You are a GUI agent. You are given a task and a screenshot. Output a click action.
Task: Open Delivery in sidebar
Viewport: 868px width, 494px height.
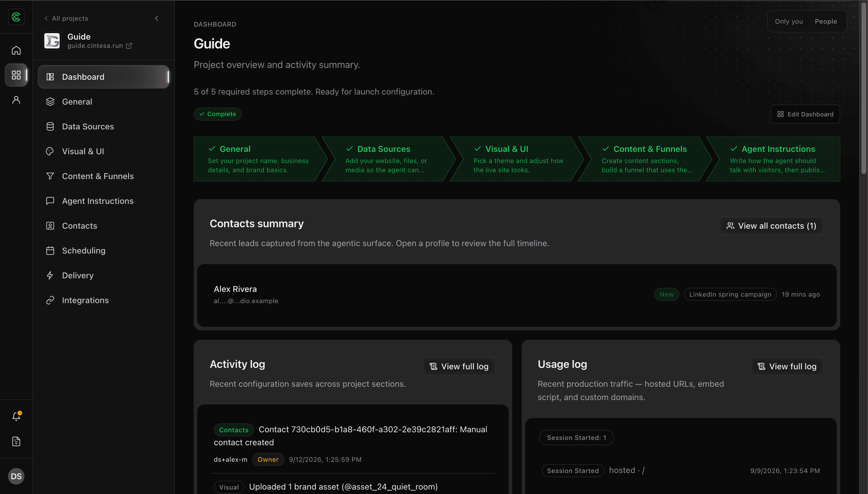[104, 275]
